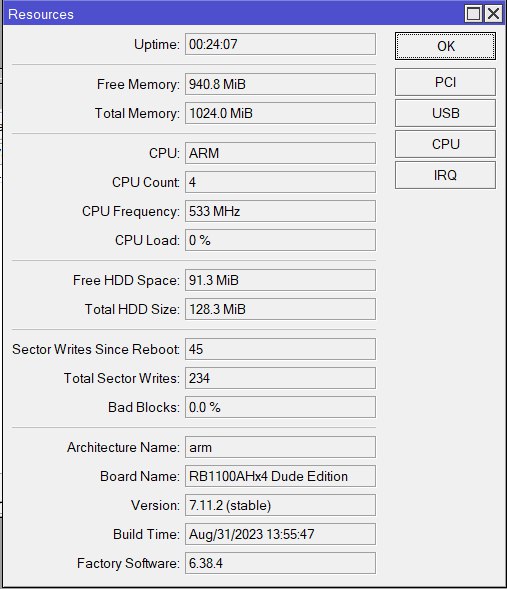
Task: Open the USB devices list
Action: tap(445, 113)
